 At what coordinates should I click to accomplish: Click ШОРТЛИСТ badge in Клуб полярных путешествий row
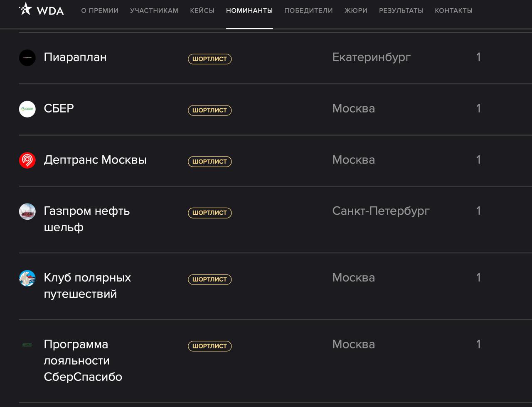coord(210,280)
